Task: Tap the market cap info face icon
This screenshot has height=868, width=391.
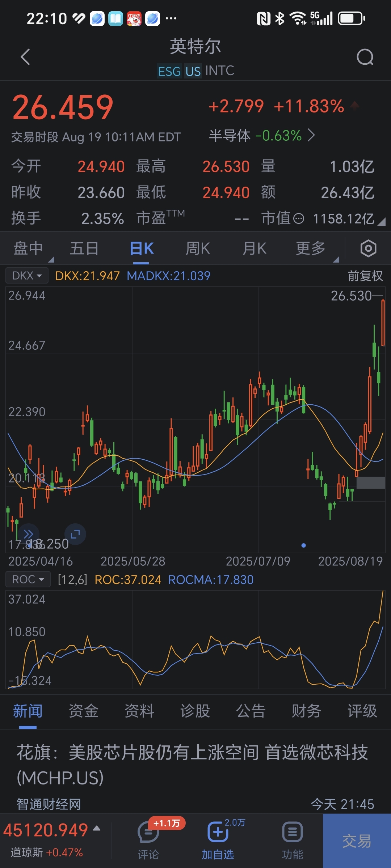Action: pyautogui.click(x=298, y=218)
